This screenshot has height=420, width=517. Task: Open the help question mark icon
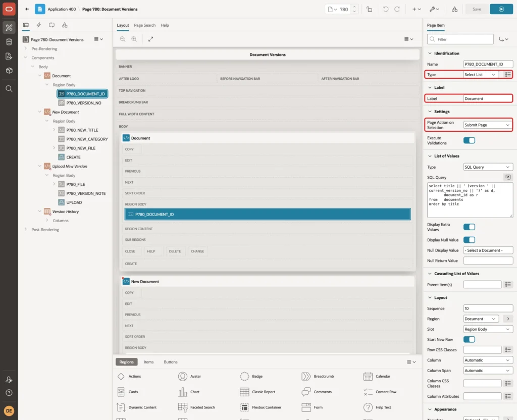click(9, 393)
